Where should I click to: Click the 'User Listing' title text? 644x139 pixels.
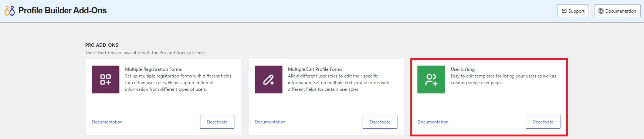coord(462,69)
